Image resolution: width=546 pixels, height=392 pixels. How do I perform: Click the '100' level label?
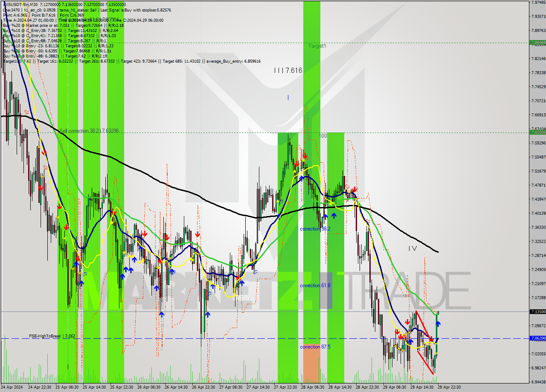tap(323, 135)
